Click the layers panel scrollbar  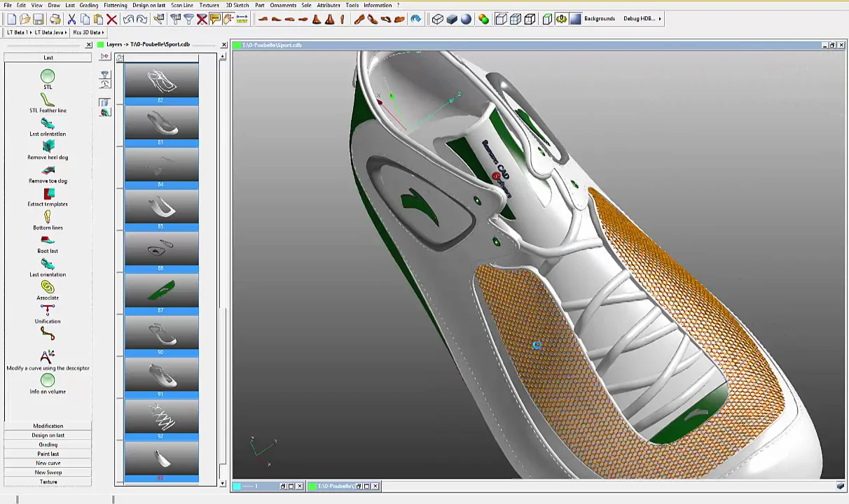223,269
